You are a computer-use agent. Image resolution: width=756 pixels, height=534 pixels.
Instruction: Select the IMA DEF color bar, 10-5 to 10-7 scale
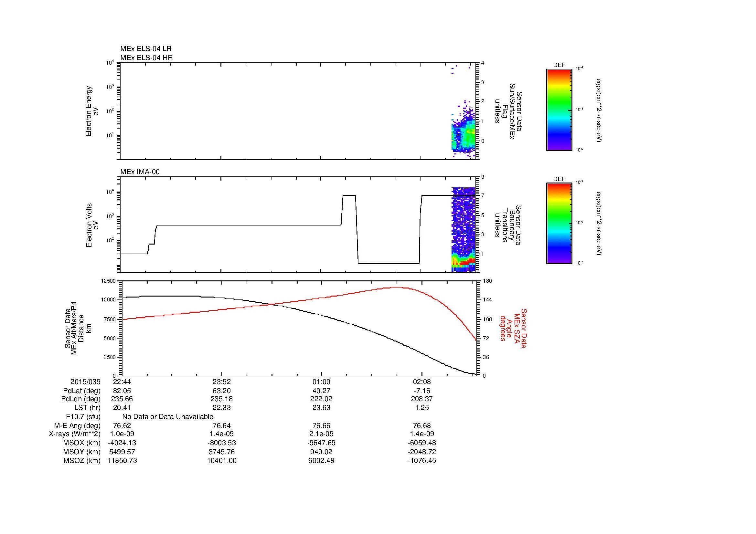tap(559, 224)
